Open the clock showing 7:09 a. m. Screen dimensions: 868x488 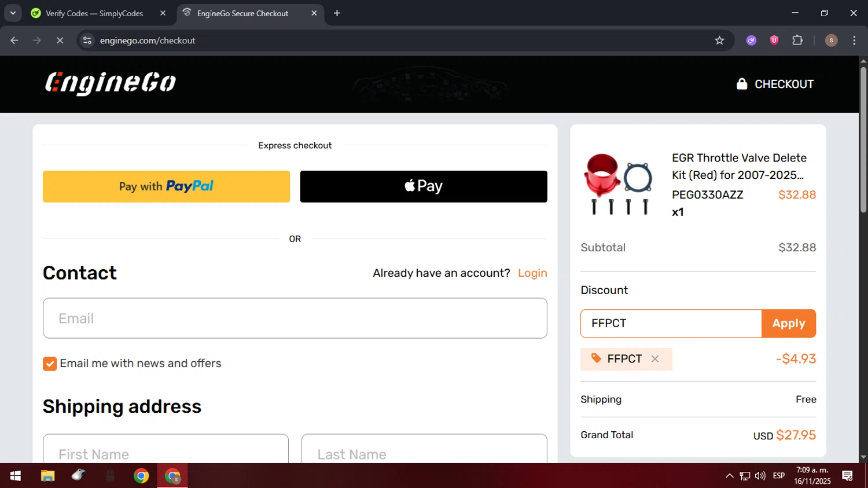(x=812, y=476)
